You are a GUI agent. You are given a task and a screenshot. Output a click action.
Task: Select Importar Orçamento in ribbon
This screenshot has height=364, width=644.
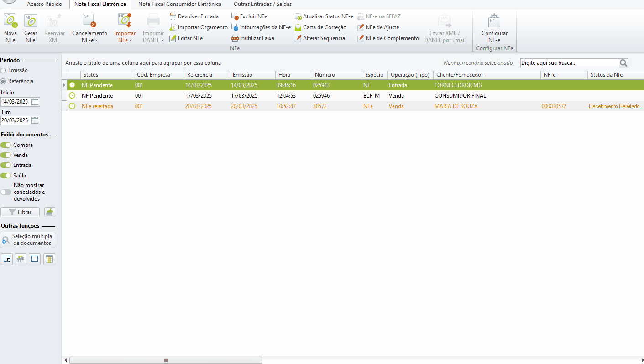[199, 27]
